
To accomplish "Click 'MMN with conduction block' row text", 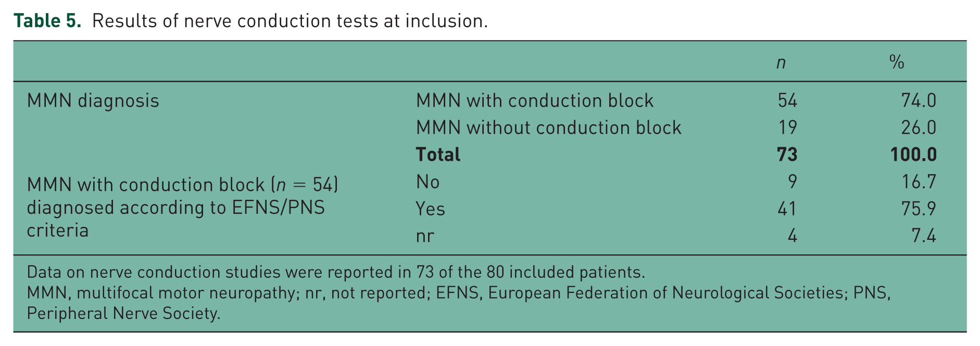I will 534,100.
